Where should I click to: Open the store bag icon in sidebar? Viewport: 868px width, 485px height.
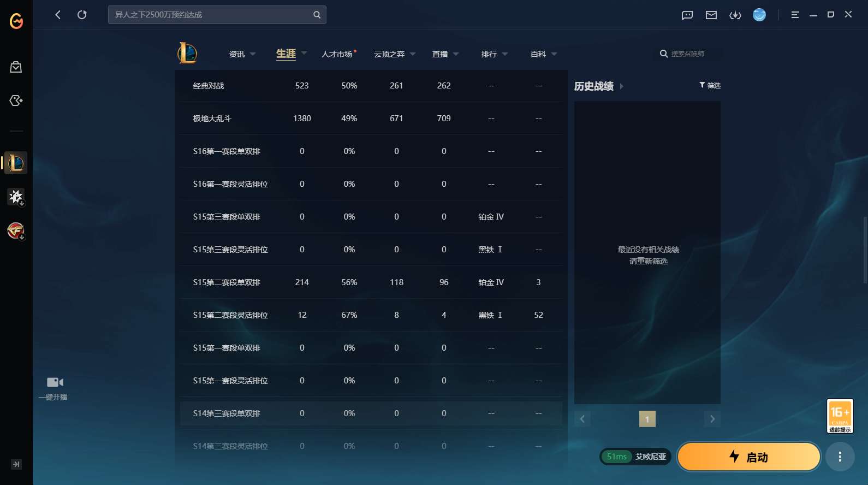point(16,67)
